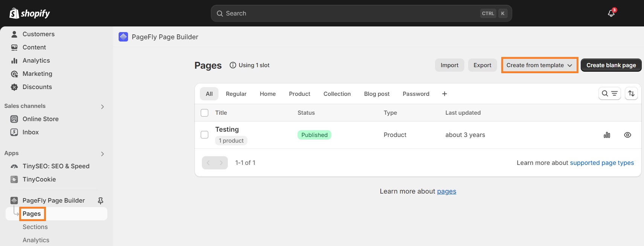Open supported page types link
This screenshot has width=644, height=246.
pos(602,163)
